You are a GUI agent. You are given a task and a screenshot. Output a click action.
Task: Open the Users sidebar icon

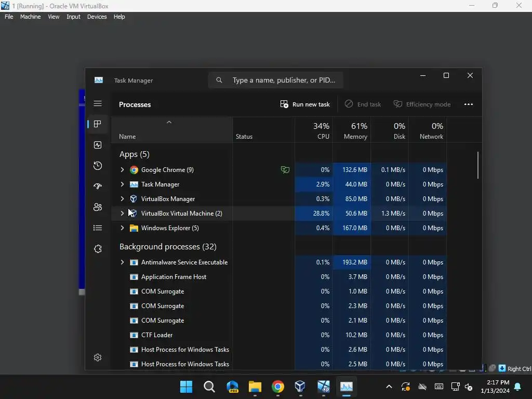coord(98,207)
